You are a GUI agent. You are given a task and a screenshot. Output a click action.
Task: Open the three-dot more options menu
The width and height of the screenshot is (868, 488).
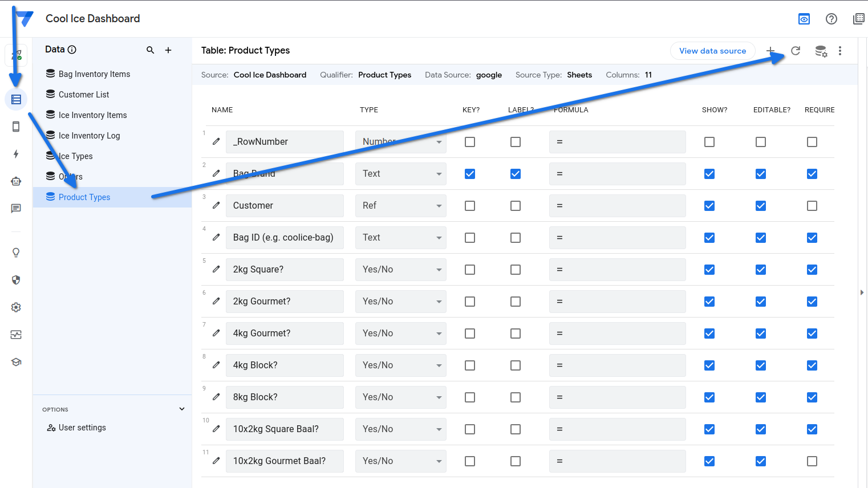[x=839, y=51]
